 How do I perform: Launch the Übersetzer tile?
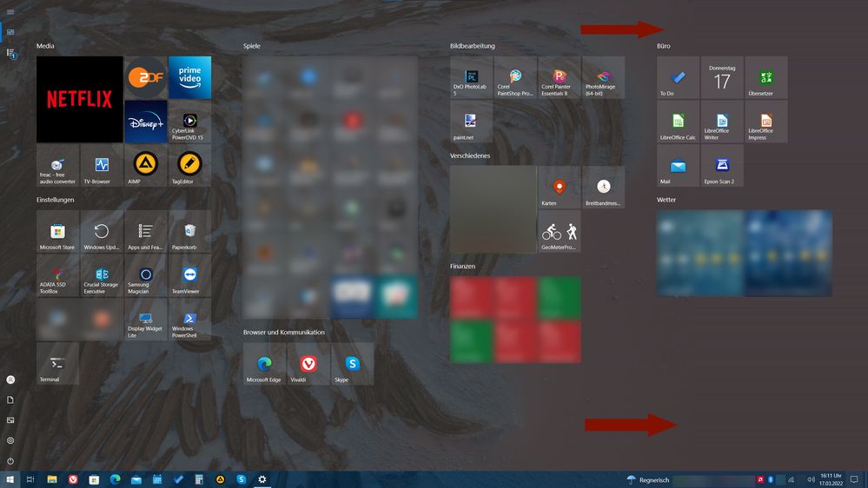click(766, 77)
